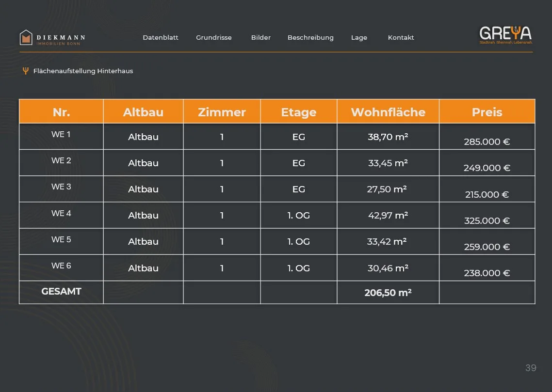
Task: Click the 325.000 € price
Action: [x=487, y=221]
